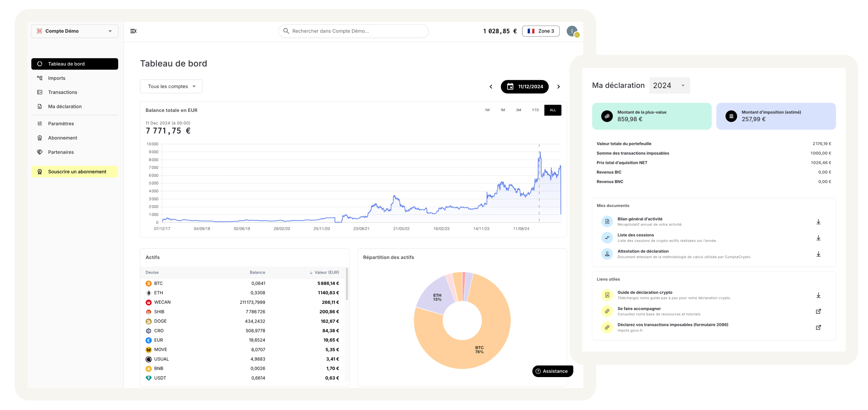Collapse the sidebar with the toggle icon

click(133, 31)
